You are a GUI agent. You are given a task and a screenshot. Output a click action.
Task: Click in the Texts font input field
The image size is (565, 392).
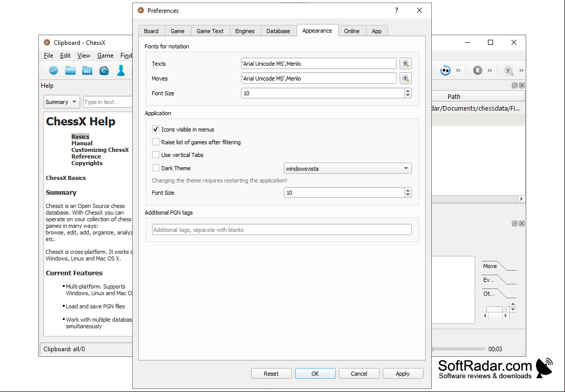click(x=318, y=64)
